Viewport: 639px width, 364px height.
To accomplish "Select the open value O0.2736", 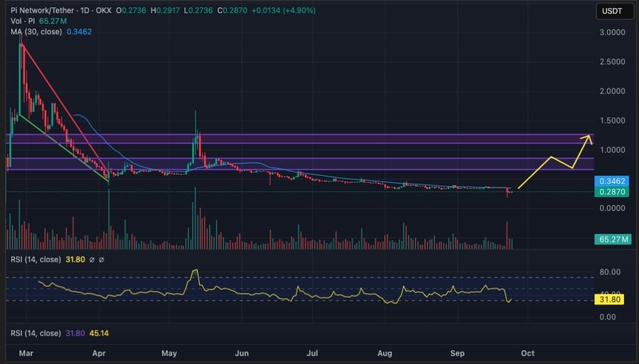I will (x=131, y=11).
